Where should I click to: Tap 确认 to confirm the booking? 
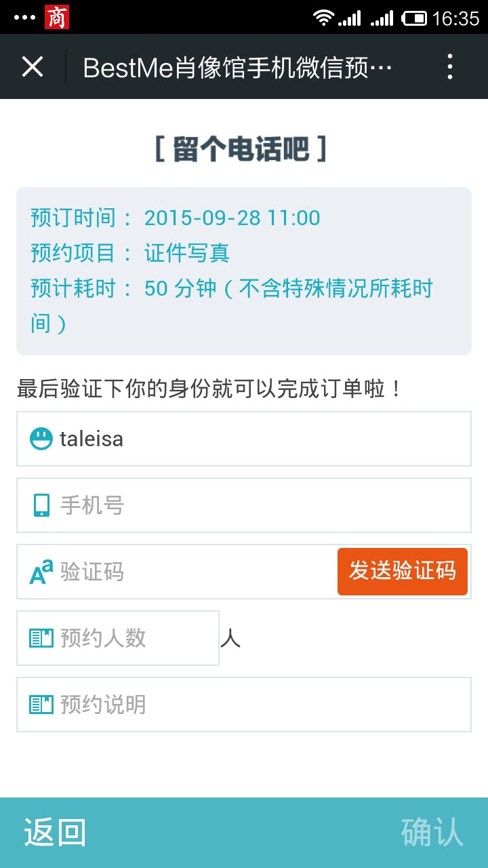(x=432, y=832)
